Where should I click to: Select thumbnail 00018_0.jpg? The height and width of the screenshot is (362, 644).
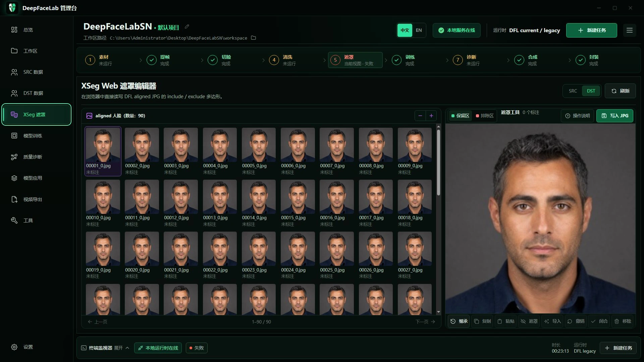(x=415, y=203)
